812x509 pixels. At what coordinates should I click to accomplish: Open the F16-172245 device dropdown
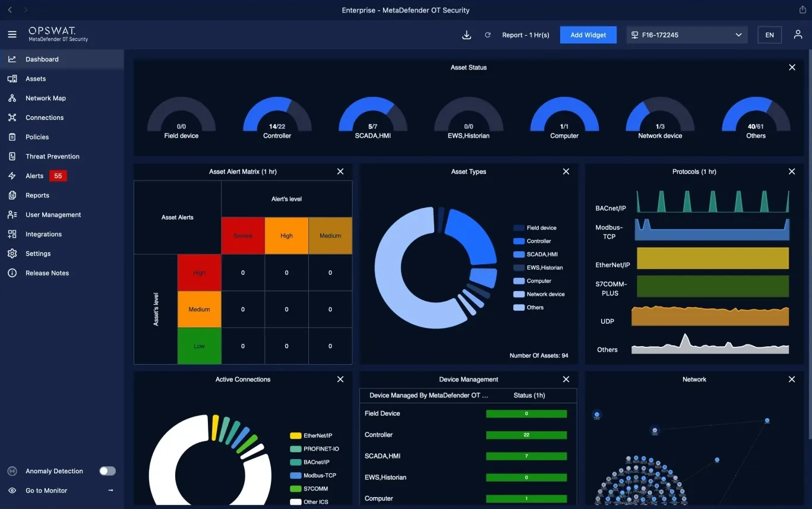click(x=687, y=35)
